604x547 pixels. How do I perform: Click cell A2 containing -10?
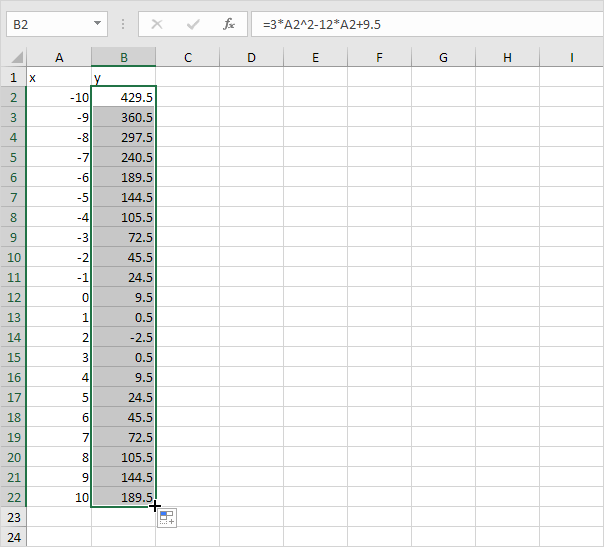click(x=59, y=97)
